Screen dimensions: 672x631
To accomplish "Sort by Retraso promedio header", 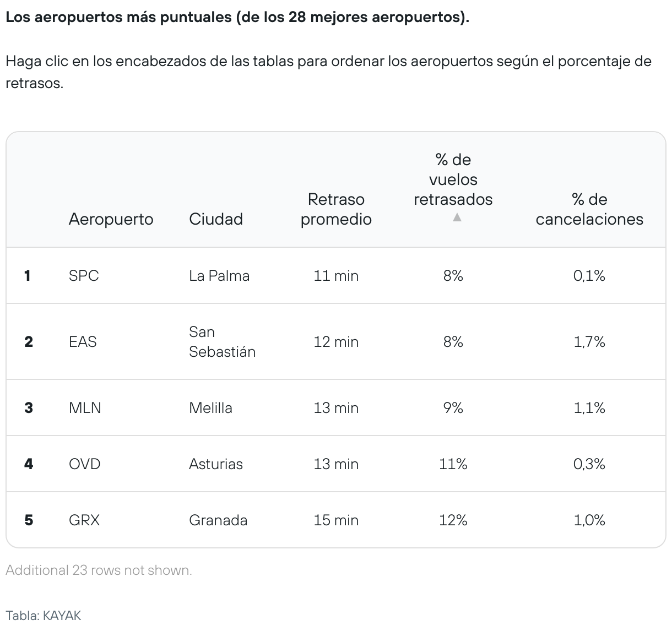I will tap(336, 209).
